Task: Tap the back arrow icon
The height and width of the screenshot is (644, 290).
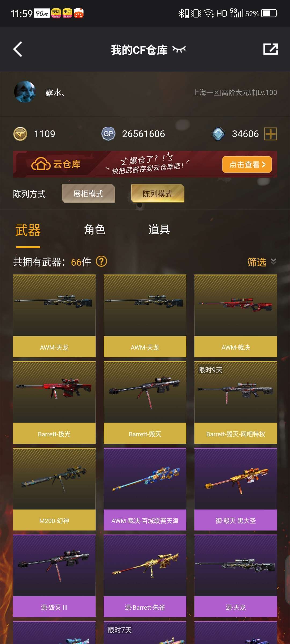Action: coord(18,49)
